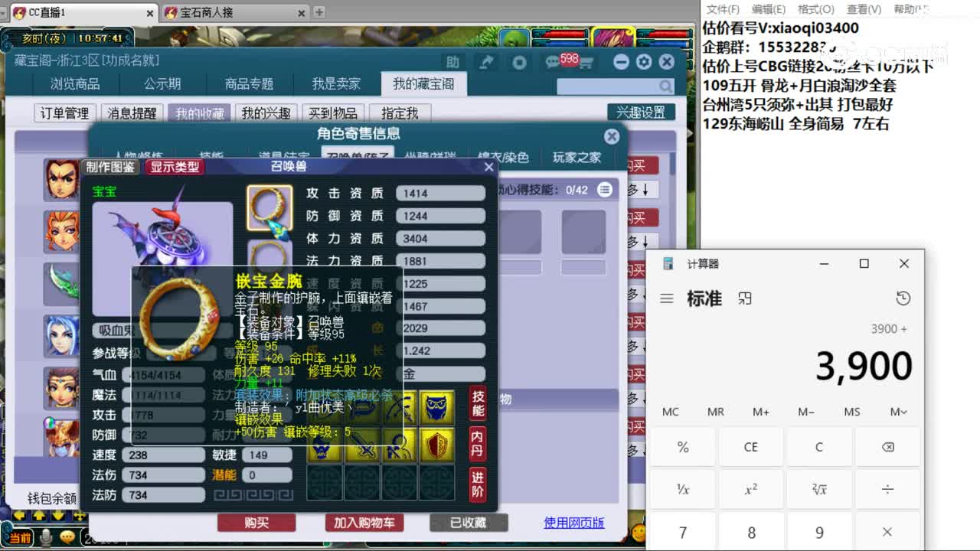
Task: Select the first character avatar in list
Action: (61, 180)
